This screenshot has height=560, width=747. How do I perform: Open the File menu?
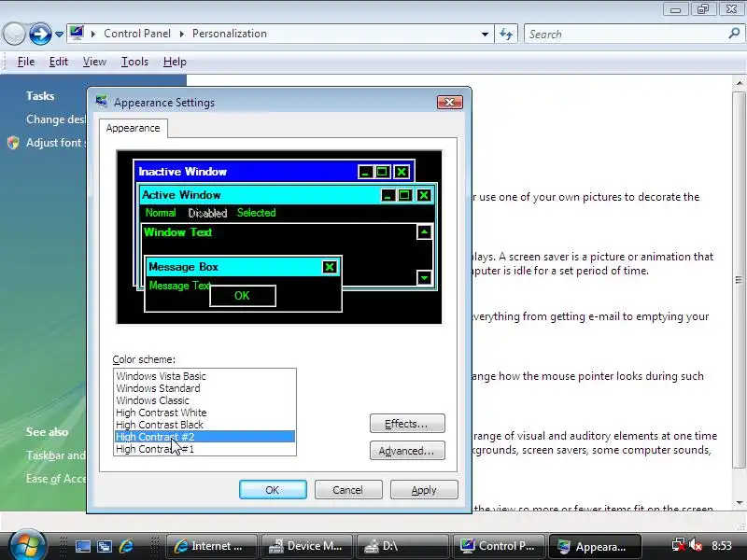pos(26,62)
